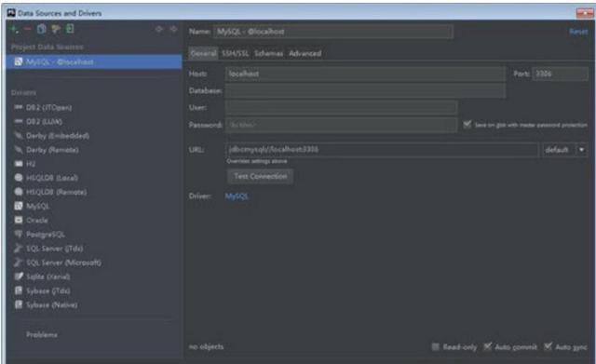Toggle the Auto commit checkbox
596x364 pixels.
(x=487, y=346)
